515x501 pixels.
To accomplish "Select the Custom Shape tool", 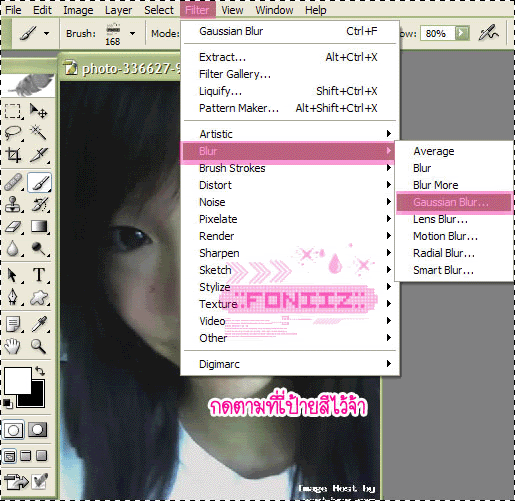I will [x=39, y=297].
